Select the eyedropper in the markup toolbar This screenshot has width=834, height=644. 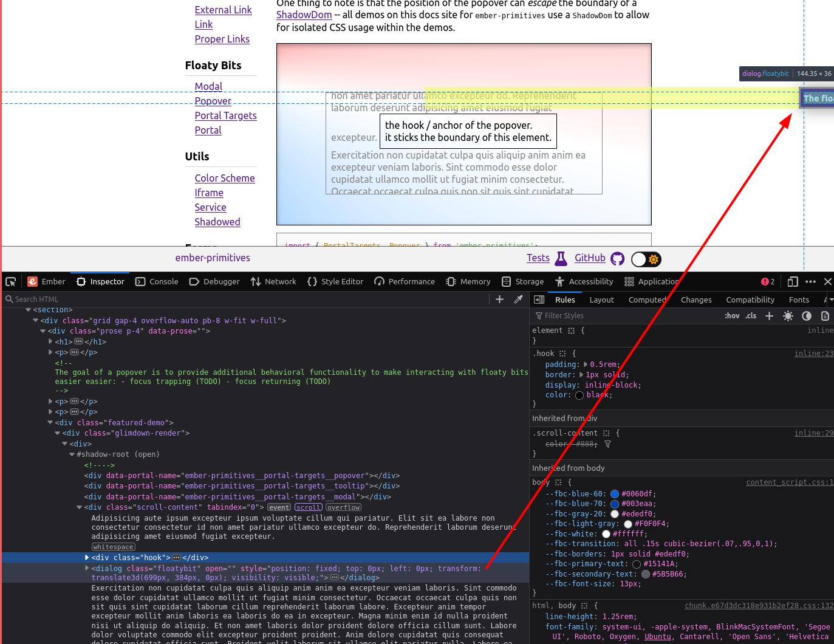click(518, 299)
